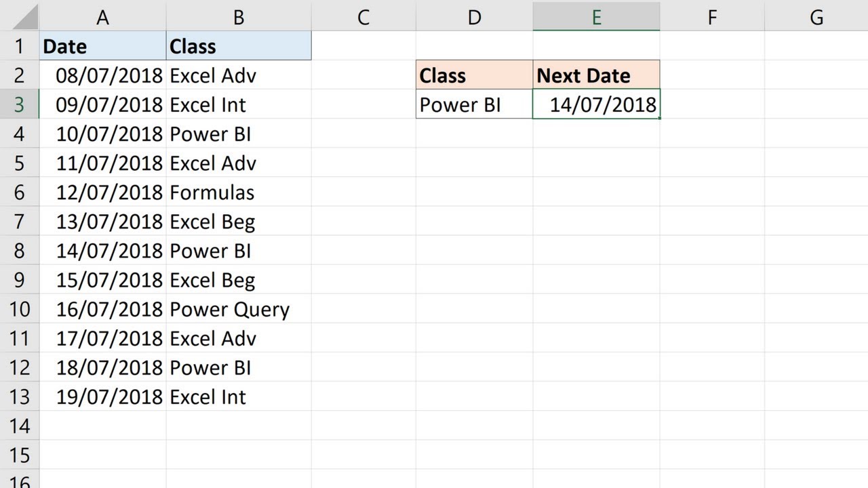
Task: Click Power BI in row 8
Action: [x=239, y=250]
